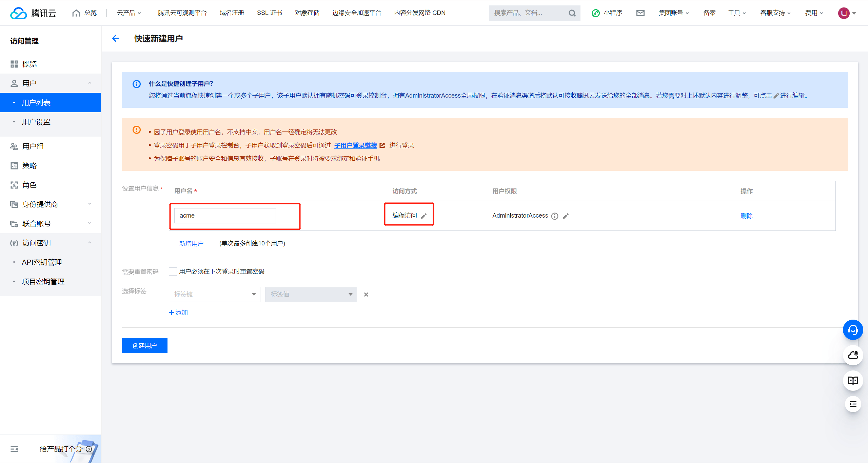The width and height of the screenshot is (868, 463).
Task: Open the documentation book floating icon
Action: click(x=853, y=380)
